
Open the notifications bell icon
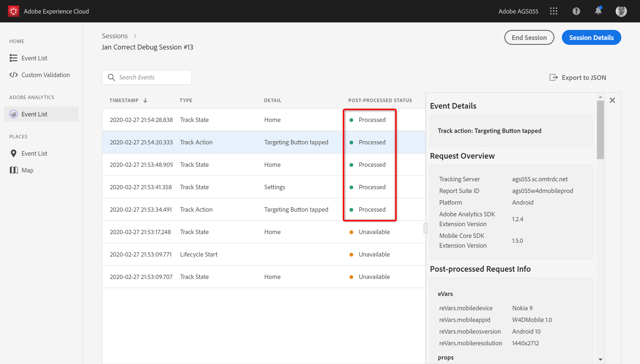pyautogui.click(x=598, y=11)
